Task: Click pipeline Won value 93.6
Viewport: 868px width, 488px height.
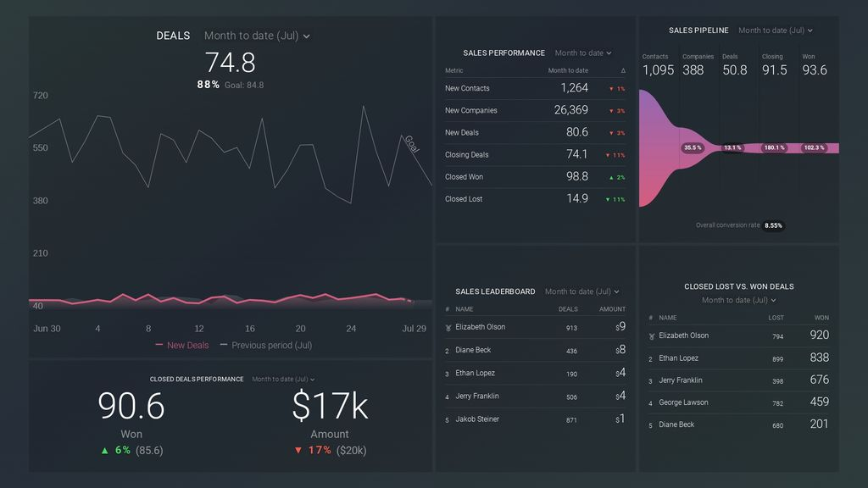Action: [815, 70]
